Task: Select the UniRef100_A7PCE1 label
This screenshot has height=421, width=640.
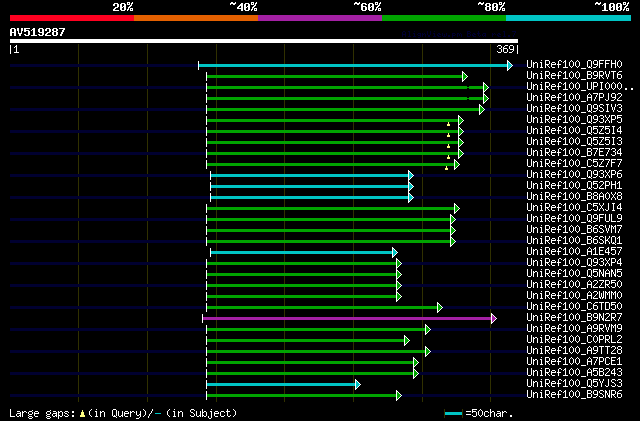Action: (574, 362)
